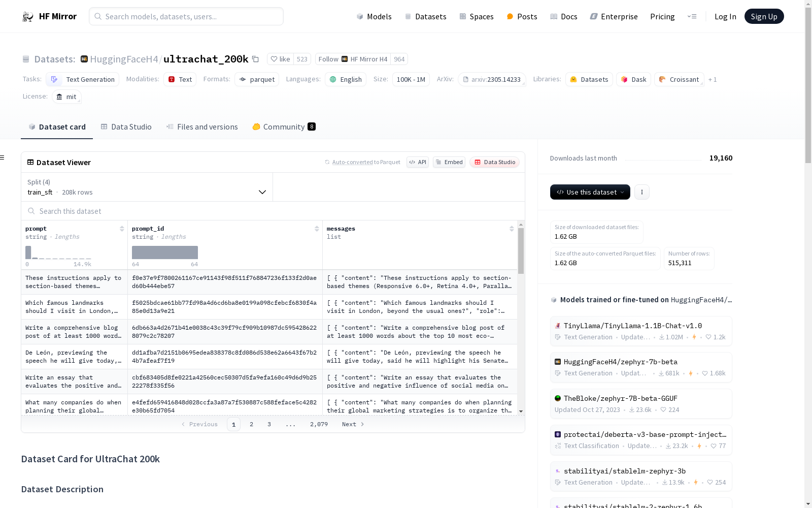Screen dimensions: 812x508
Task: Open Data Studio from the viewer header
Action: click(495, 162)
